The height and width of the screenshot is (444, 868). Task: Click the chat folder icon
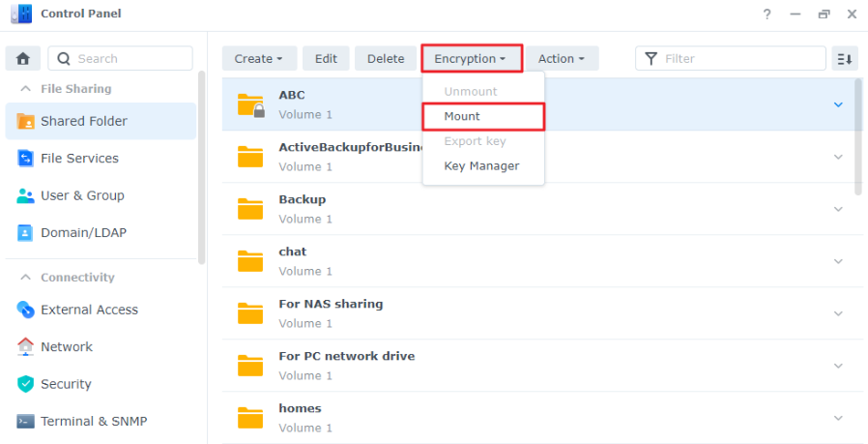tap(250, 261)
